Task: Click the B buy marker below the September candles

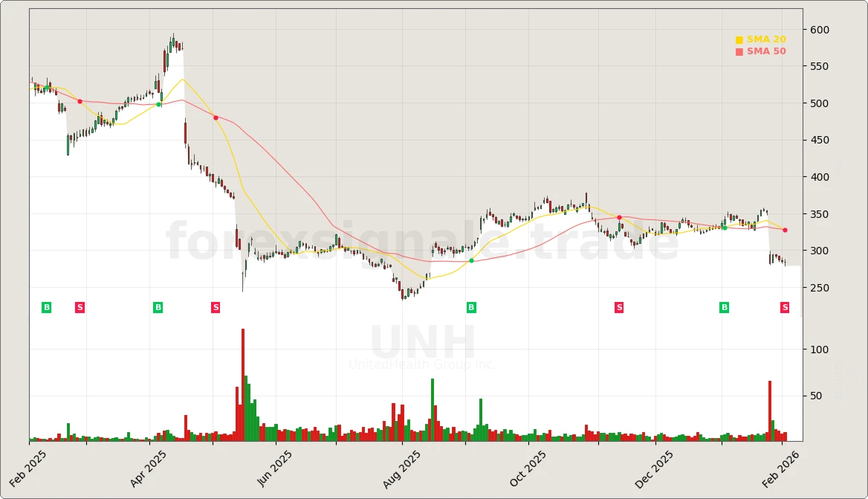Action: [x=470, y=306]
